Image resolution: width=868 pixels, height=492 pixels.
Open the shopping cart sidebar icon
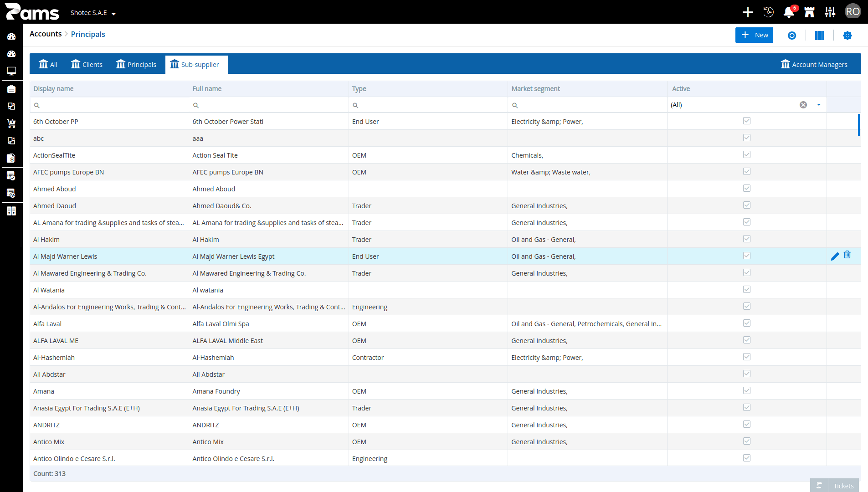11,123
